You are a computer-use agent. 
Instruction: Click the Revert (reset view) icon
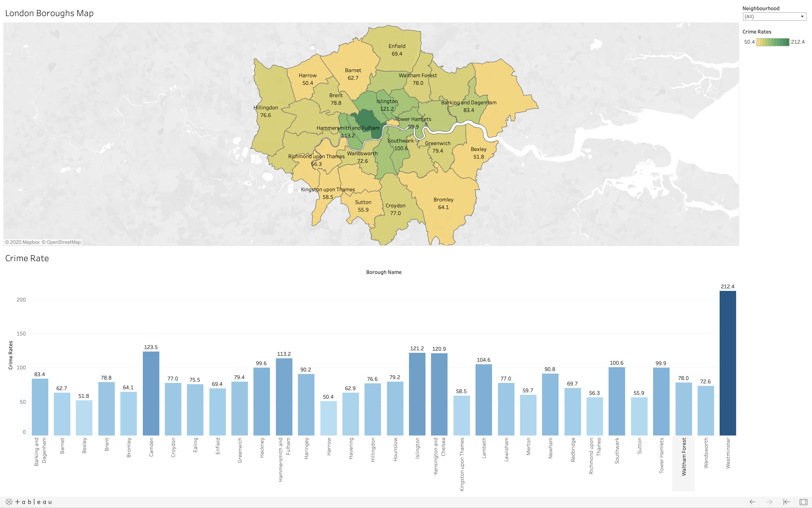point(787,502)
